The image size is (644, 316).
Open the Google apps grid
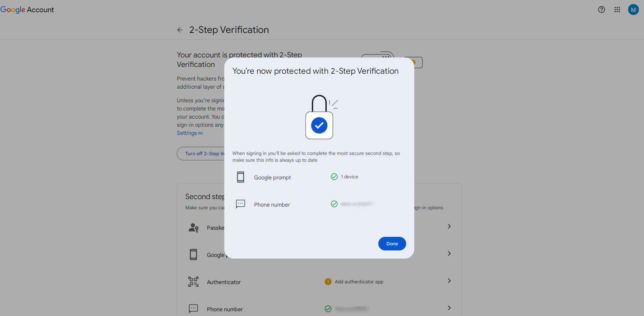coord(617,10)
